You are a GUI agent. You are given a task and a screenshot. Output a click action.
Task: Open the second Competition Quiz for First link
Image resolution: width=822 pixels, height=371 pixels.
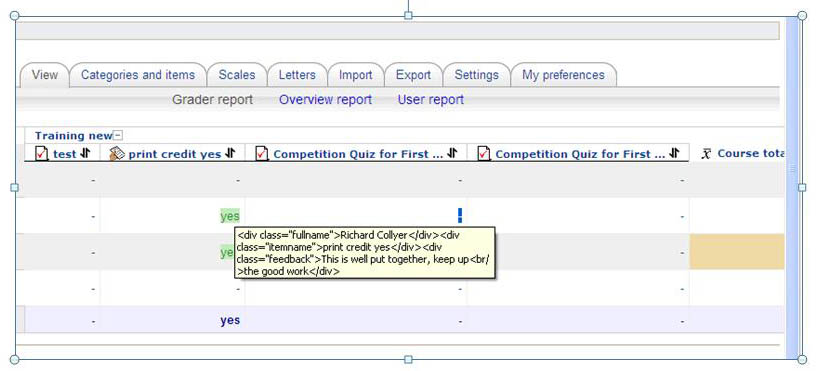pos(580,154)
